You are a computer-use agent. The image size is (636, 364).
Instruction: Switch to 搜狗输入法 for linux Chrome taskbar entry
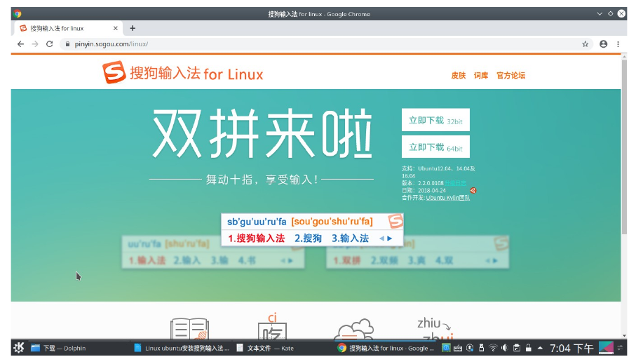pyautogui.click(x=386, y=348)
